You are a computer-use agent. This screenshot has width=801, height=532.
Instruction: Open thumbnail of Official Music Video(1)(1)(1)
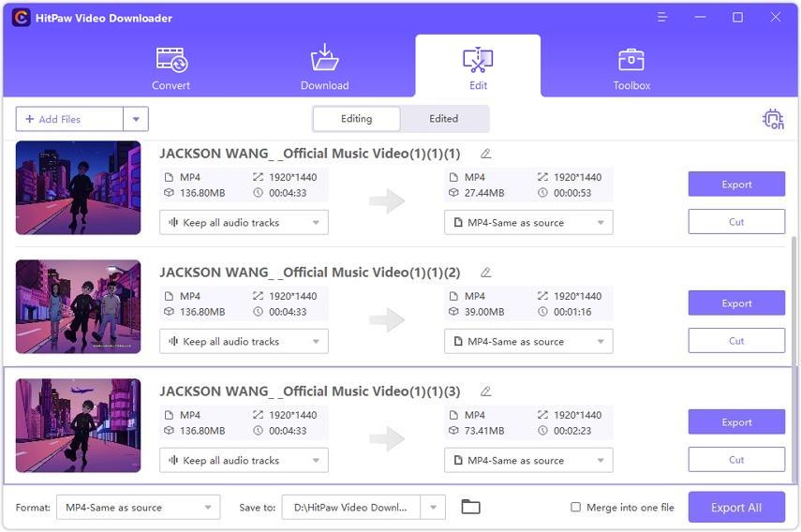coord(78,188)
